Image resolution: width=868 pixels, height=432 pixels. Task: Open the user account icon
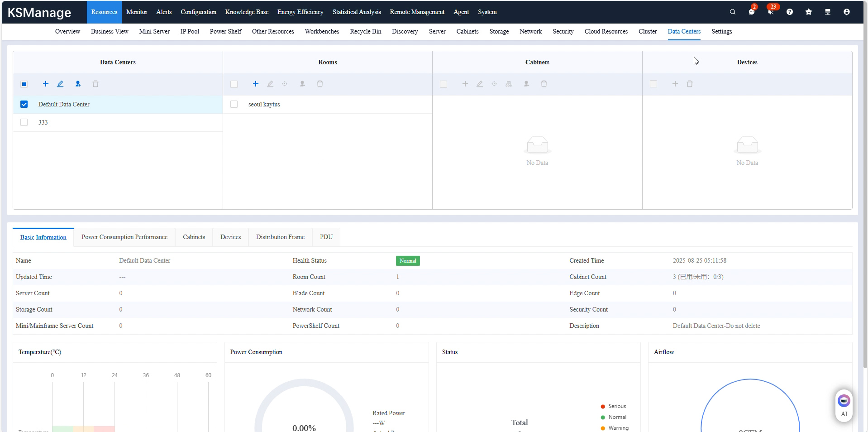(x=846, y=12)
